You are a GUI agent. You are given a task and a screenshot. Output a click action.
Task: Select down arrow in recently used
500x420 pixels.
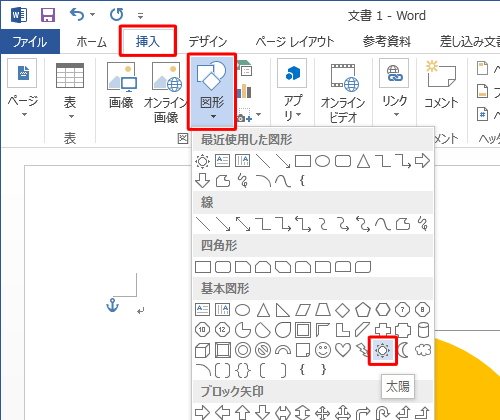click(x=202, y=181)
